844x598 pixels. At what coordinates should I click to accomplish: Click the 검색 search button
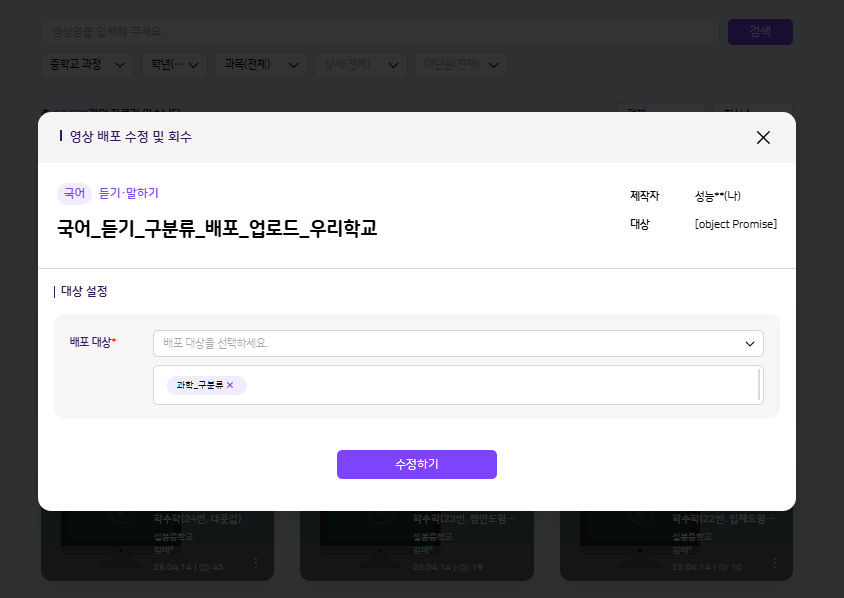point(759,32)
